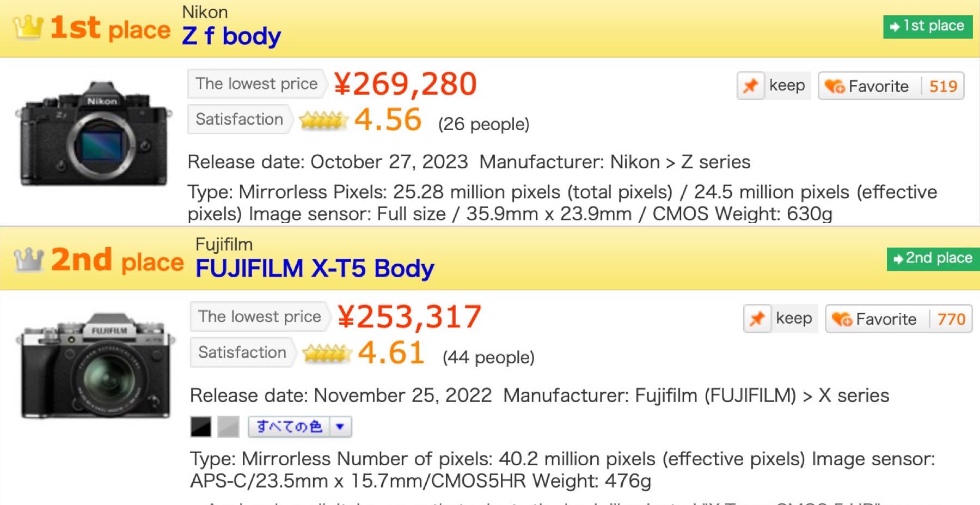The image size is (980, 505).
Task: Click FUJIFILM X-T5 satisfaction star rating
Action: click(x=327, y=353)
